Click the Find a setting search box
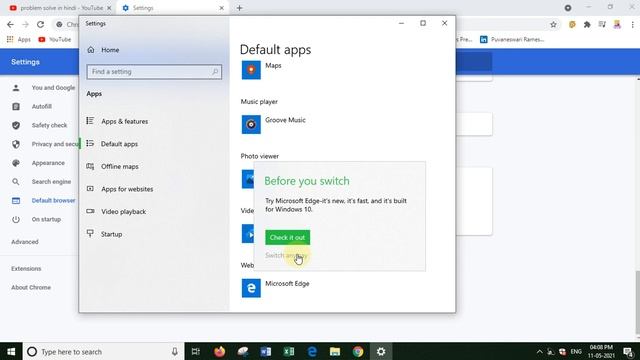 [154, 72]
